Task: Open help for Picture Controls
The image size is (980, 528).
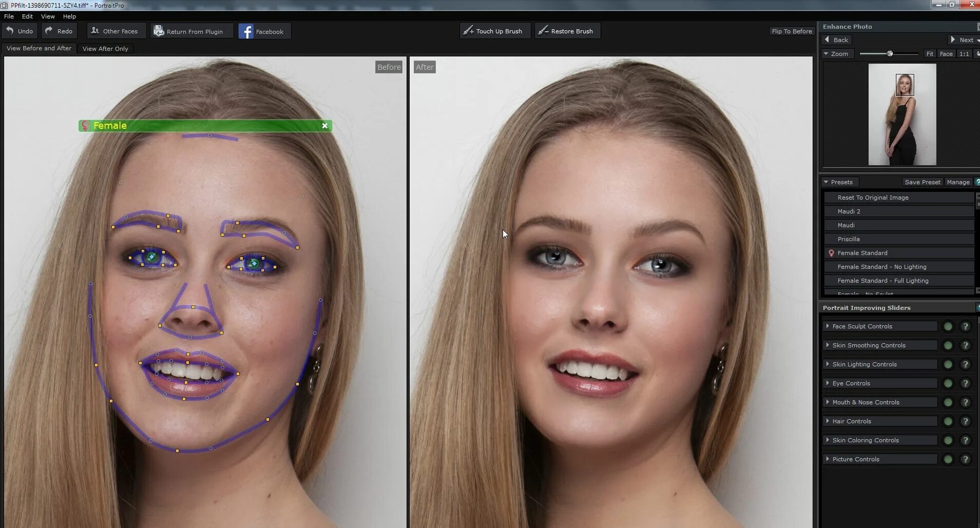Action: 966,459
